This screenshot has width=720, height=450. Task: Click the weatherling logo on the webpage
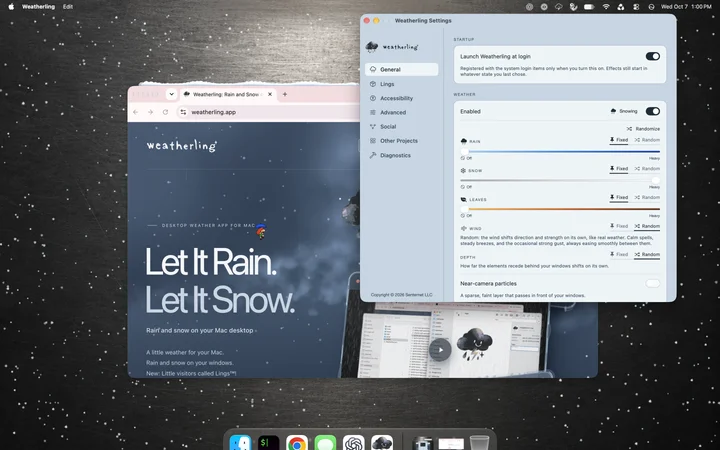(x=181, y=146)
